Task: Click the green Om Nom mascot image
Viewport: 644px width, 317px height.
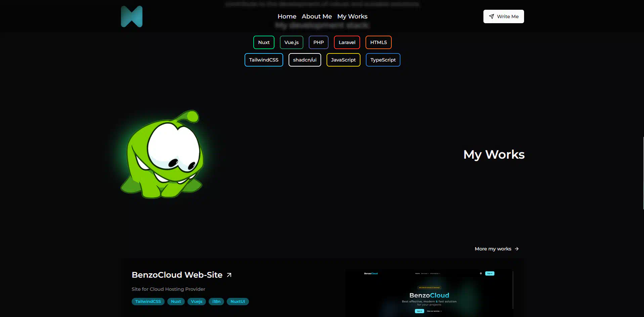Action: pyautogui.click(x=162, y=154)
